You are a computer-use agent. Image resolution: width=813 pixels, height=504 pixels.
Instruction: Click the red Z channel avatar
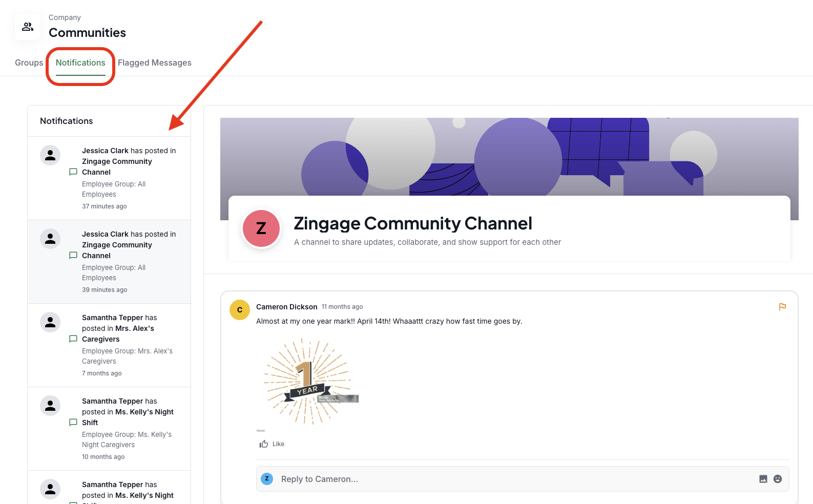tap(261, 228)
